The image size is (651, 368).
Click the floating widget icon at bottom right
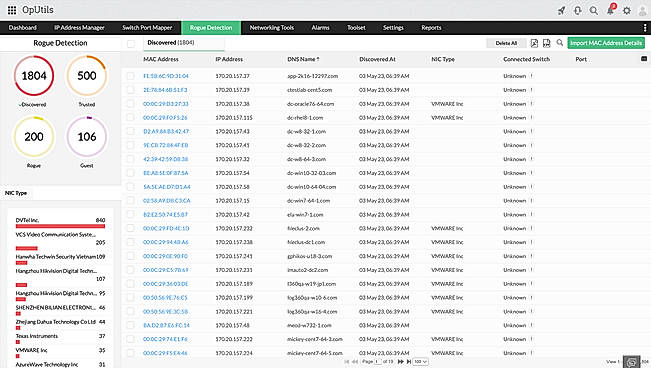point(631,362)
